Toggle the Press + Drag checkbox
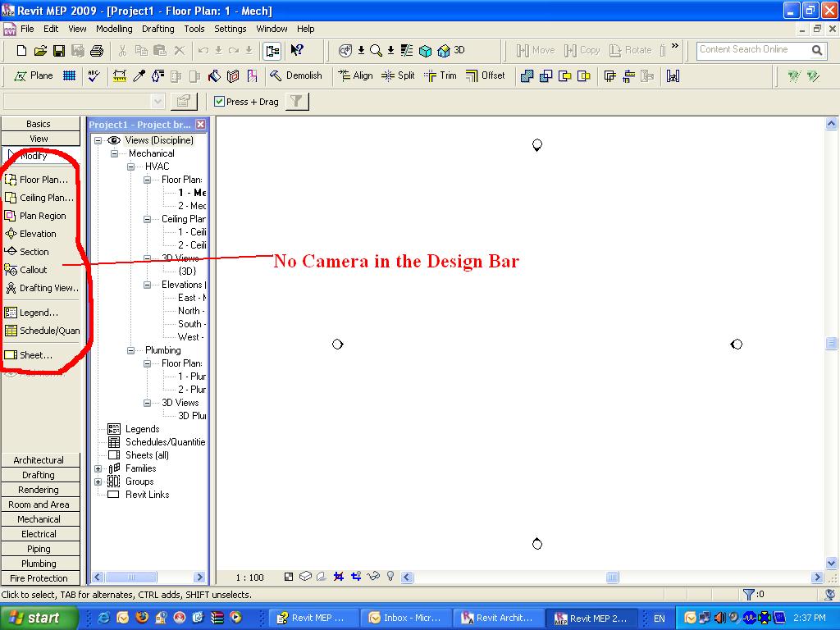Viewport: 840px width, 630px height. coord(220,102)
